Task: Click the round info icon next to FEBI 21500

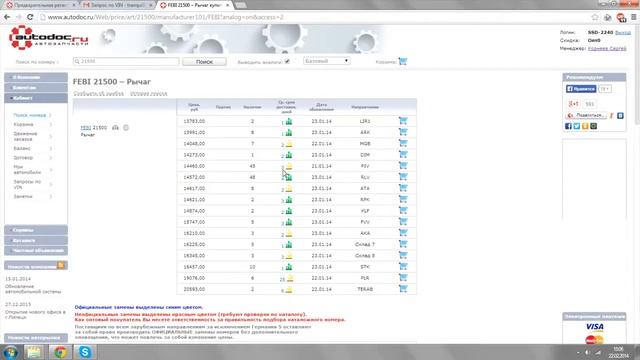Action: (x=126, y=128)
